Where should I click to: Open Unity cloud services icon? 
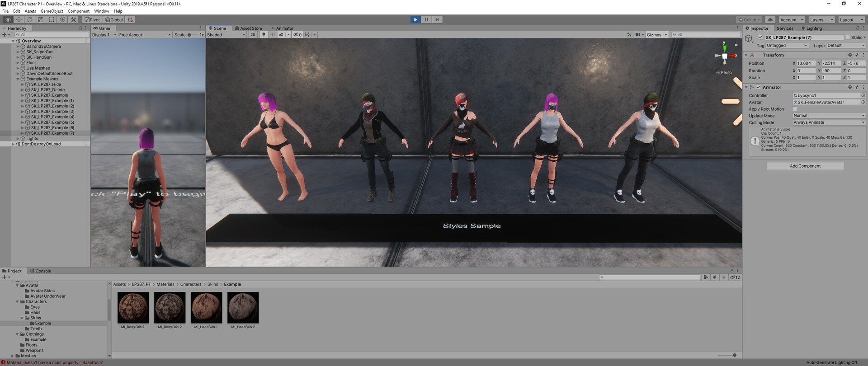point(770,20)
